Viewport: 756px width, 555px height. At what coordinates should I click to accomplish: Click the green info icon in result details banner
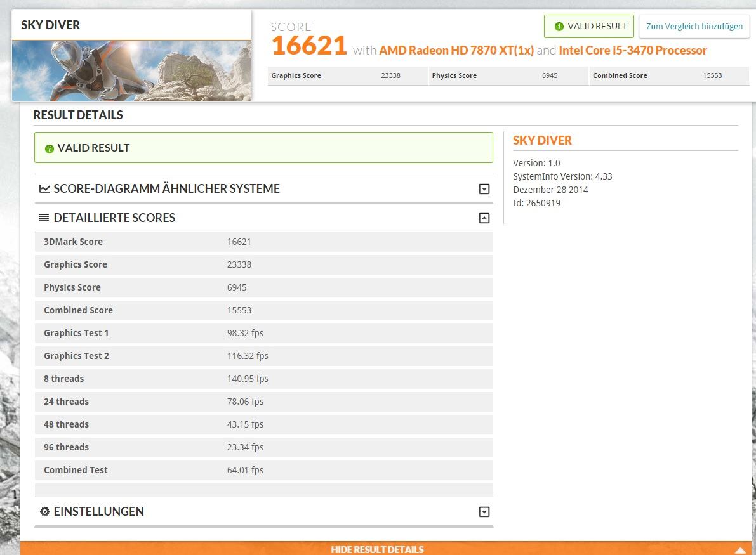(49, 149)
